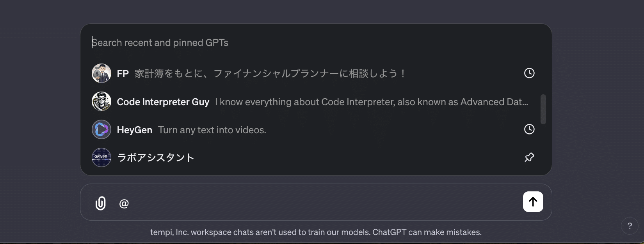This screenshot has width=644, height=244.
Task: Select the HeyGen GPT name
Action: pyautogui.click(x=134, y=130)
